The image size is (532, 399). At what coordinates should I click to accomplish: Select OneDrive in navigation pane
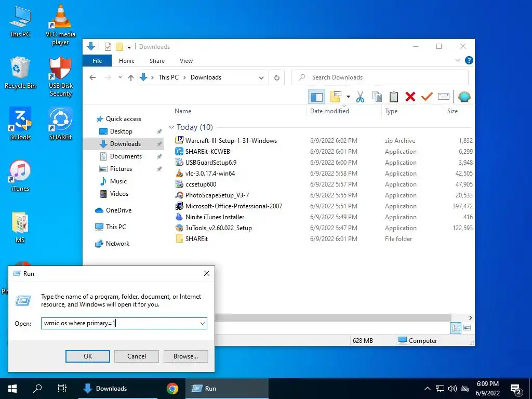tap(118, 210)
